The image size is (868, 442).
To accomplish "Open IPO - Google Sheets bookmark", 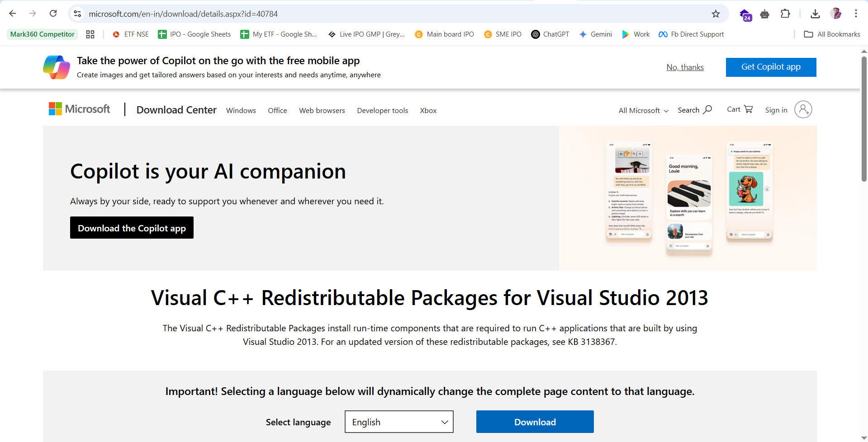I will click(194, 34).
